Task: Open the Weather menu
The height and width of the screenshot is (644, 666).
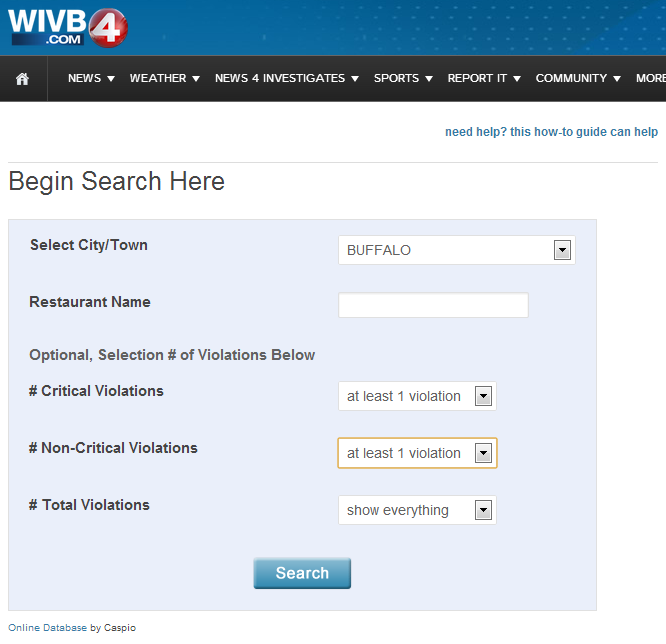Action: (x=164, y=79)
